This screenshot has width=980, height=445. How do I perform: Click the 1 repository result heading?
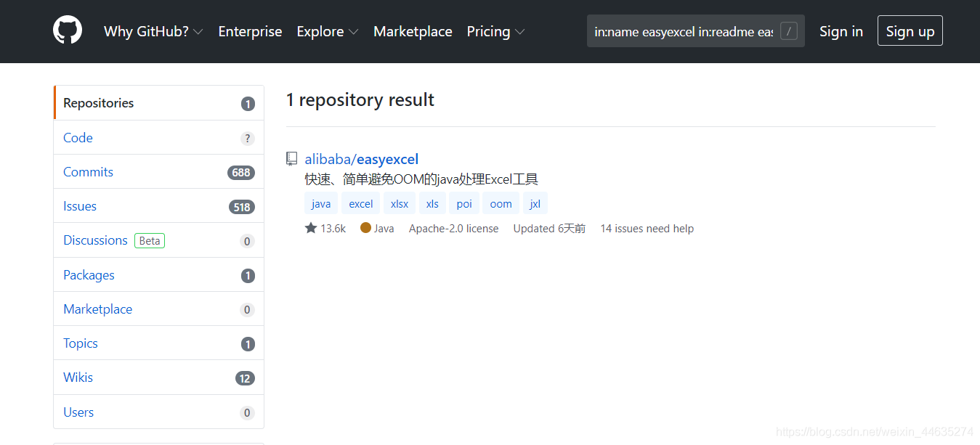tap(360, 99)
